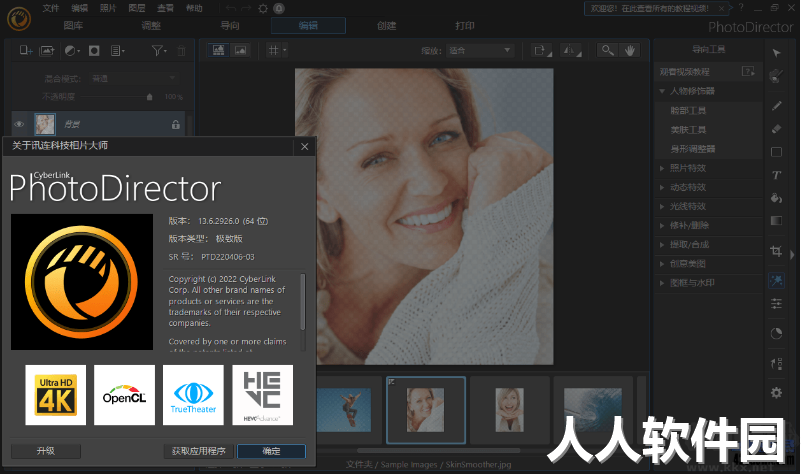
Task: Open the pie chart icon in right toolbar
Action: tap(776, 334)
